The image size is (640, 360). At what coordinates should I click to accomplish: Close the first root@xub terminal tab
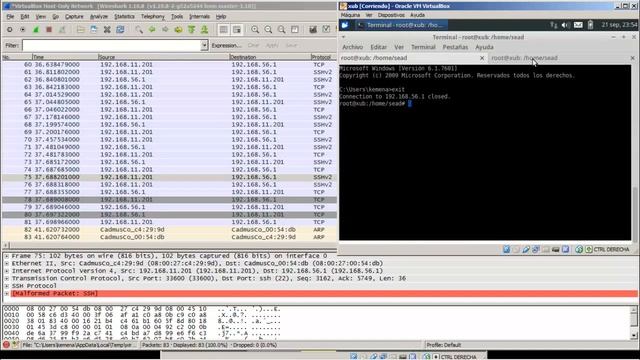click(482, 58)
